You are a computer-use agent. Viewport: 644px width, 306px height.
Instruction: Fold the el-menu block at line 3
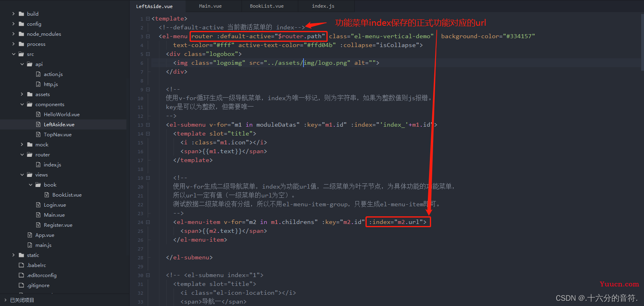(148, 36)
